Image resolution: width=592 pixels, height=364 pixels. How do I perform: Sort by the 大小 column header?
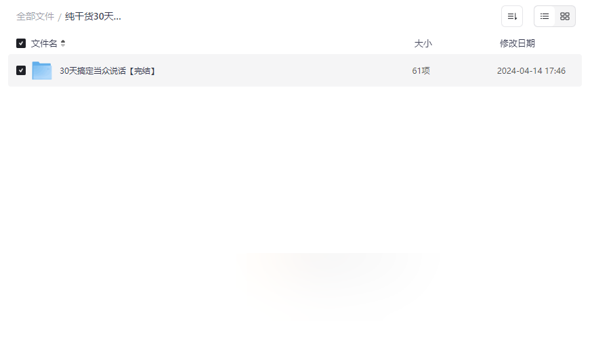point(423,43)
